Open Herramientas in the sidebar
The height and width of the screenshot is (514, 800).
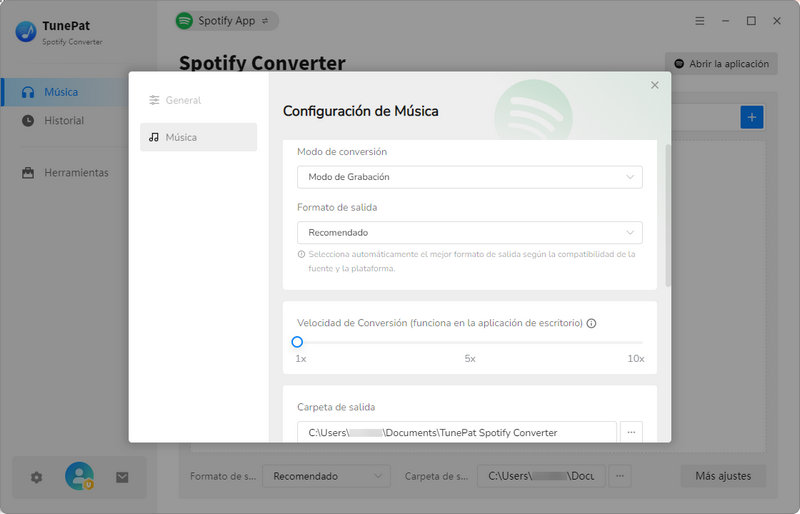click(x=64, y=173)
